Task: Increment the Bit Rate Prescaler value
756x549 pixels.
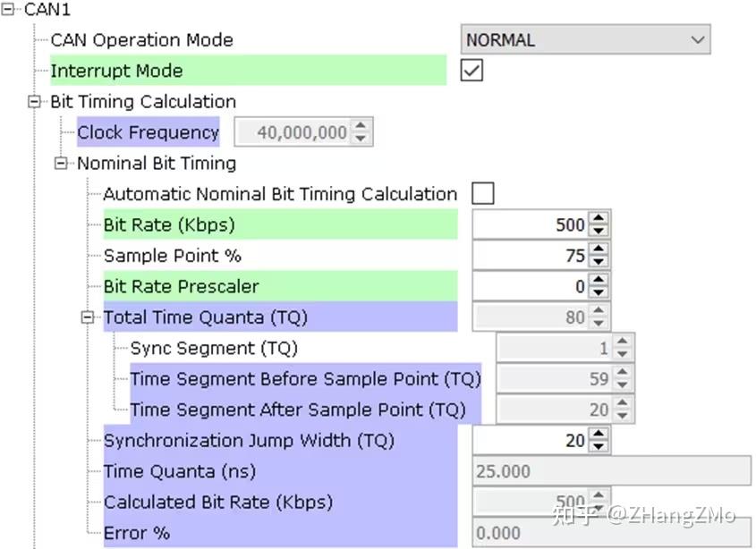Action: click(x=599, y=281)
